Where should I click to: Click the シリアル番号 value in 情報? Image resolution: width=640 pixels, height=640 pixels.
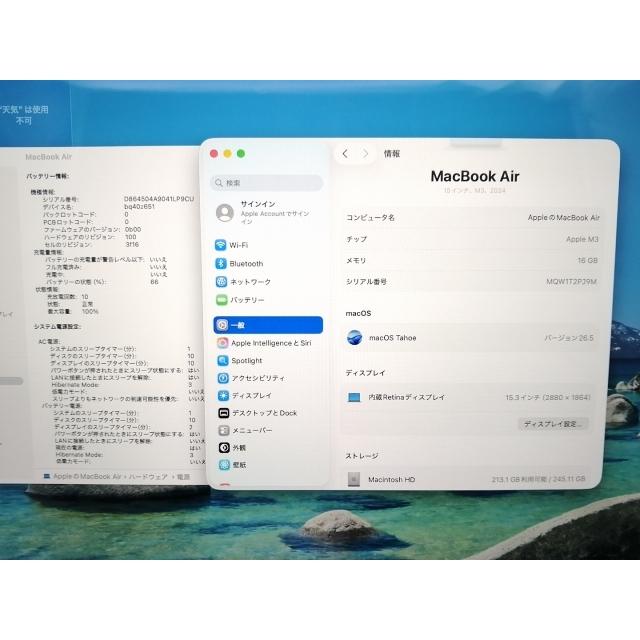click(571, 282)
